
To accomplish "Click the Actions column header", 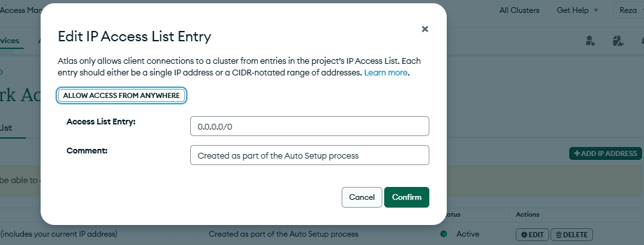I will pos(527,215).
